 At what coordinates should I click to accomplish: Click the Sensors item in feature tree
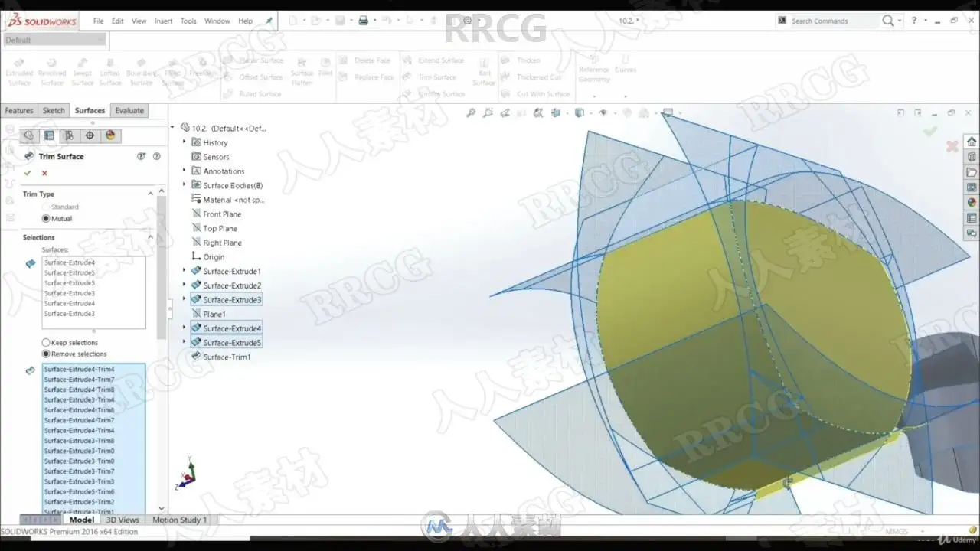click(x=211, y=157)
